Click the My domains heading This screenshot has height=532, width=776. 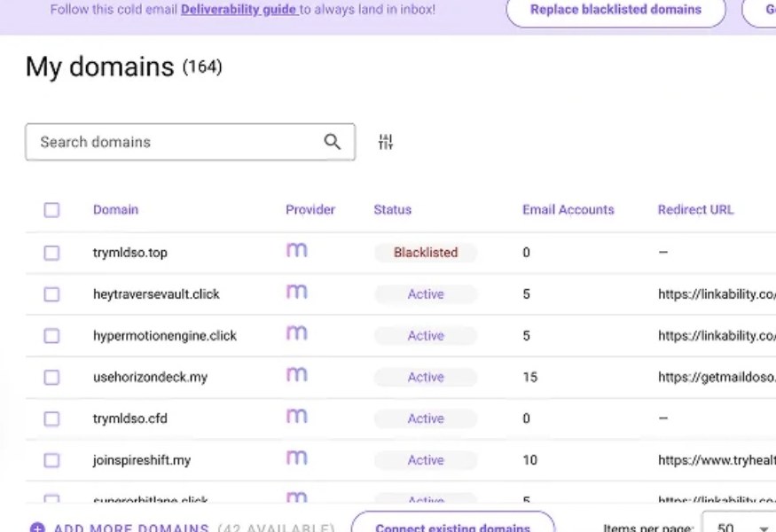click(100, 66)
